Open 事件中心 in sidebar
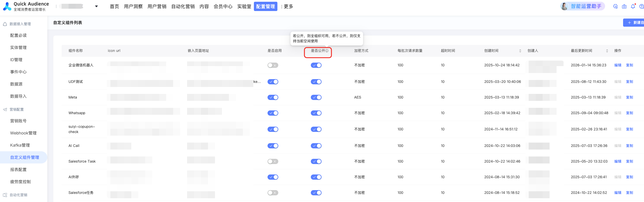Viewport: 644px width, 202px height. click(18, 72)
